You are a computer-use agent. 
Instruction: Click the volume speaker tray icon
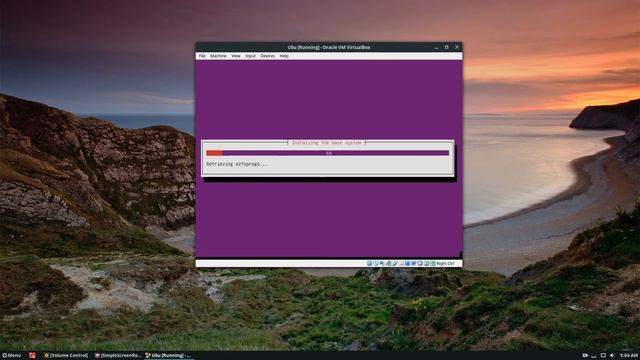tap(612, 356)
